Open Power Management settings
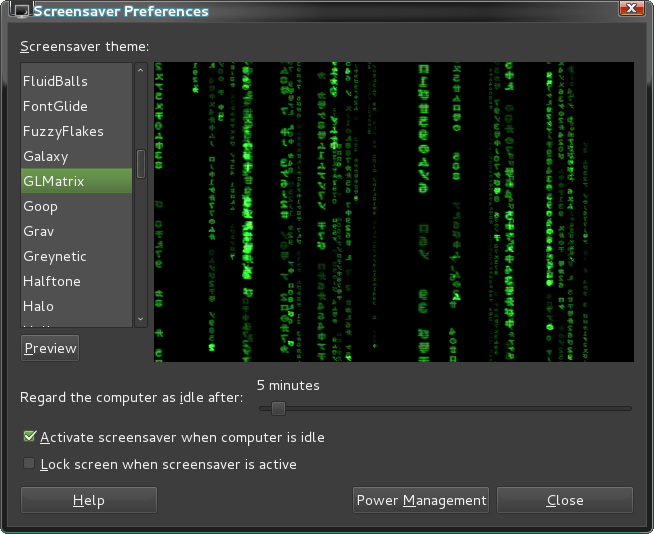654x534 pixels. tap(421, 500)
